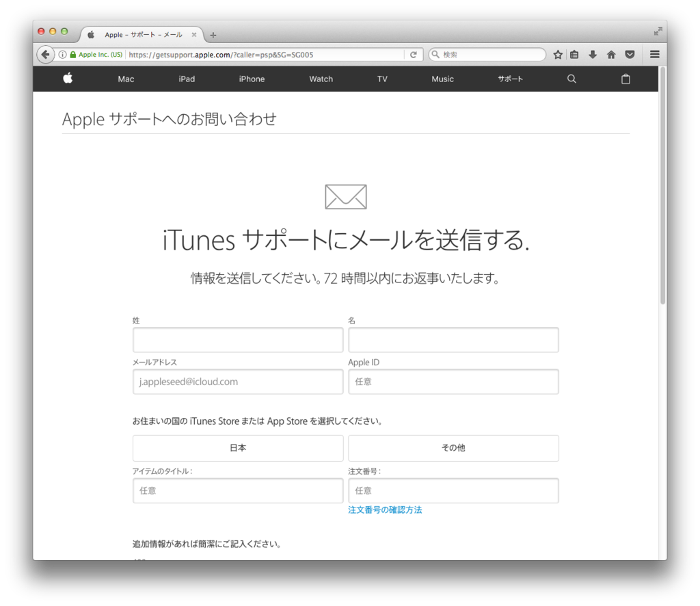Click the green padlock security icon
The width and height of the screenshot is (700, 606).
pos(72,55)
